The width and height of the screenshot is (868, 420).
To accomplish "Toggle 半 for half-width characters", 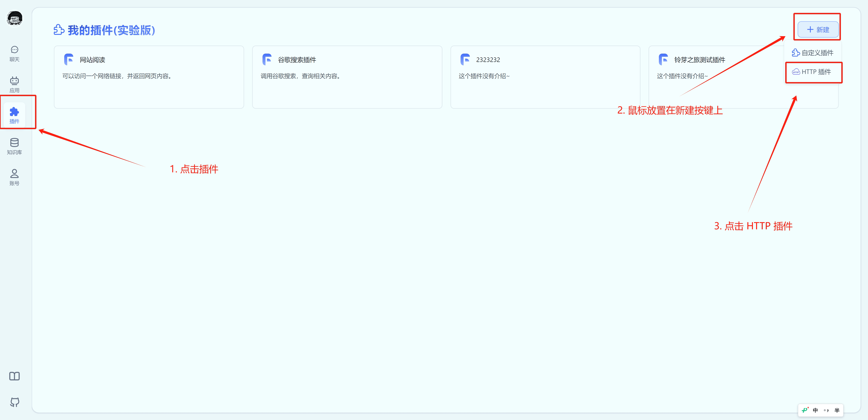I will pos(837,410).
